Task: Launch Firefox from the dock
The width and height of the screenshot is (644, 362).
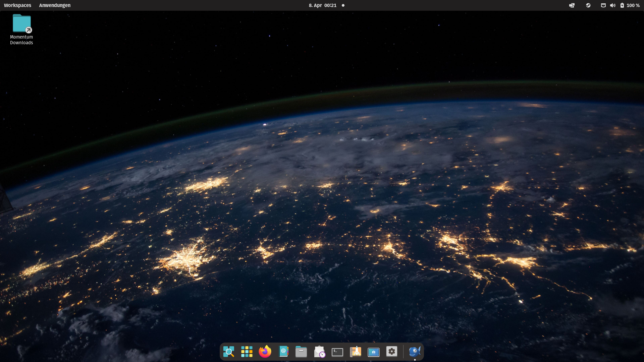Action: click(x=265, y=352)
